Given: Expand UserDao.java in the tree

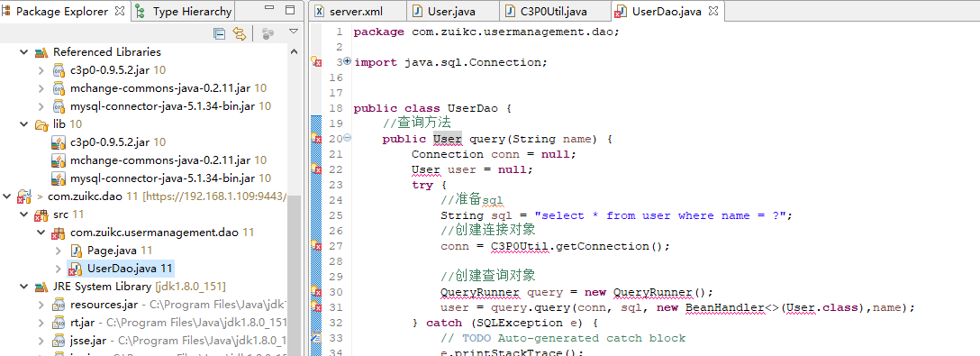Looking at the screenshot, I should pos(59,269).
